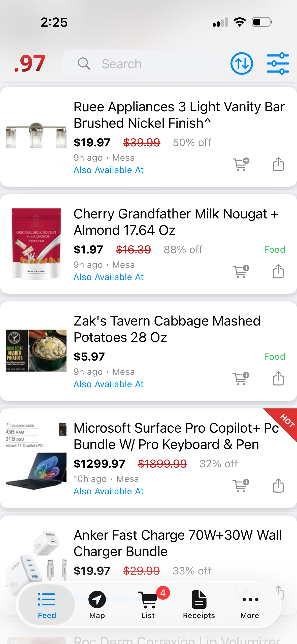
Task: Expand Also Available At for Vanity Bar
Action: pyautogui.click(x=109, y=170)
